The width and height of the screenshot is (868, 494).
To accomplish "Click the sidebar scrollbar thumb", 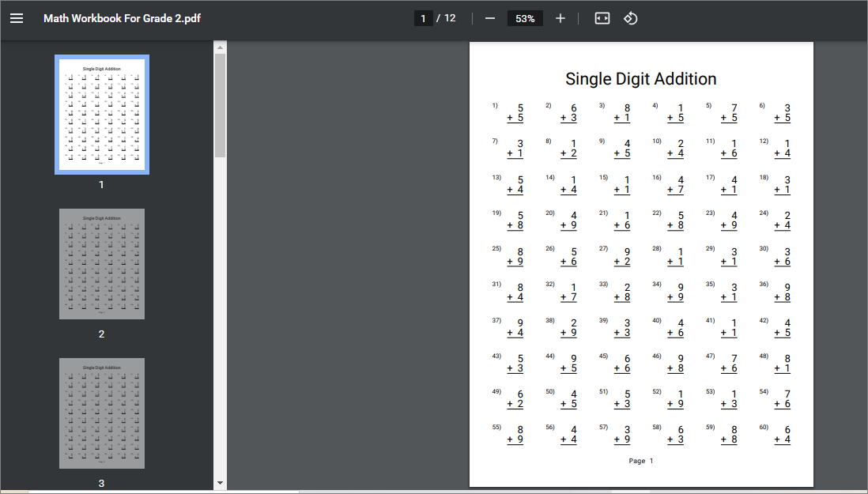I will tap(220, 107).
